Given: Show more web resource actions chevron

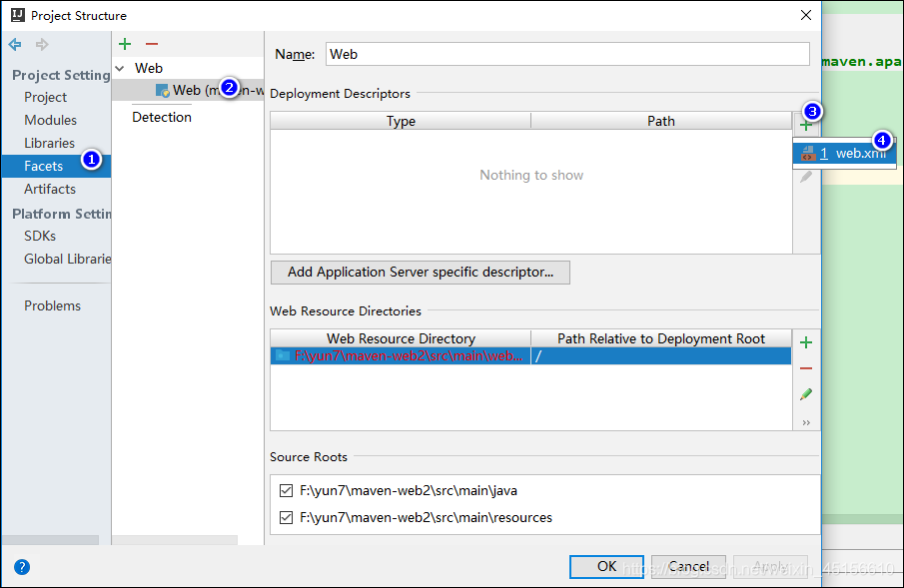Looking at the screenshot, I should tap(806, 422).
